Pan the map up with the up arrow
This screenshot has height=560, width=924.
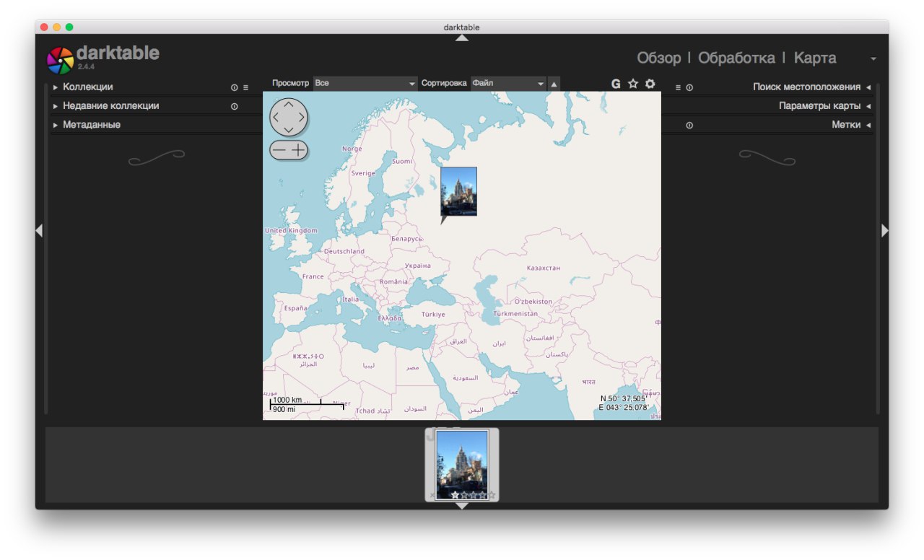tap(289, 105)
